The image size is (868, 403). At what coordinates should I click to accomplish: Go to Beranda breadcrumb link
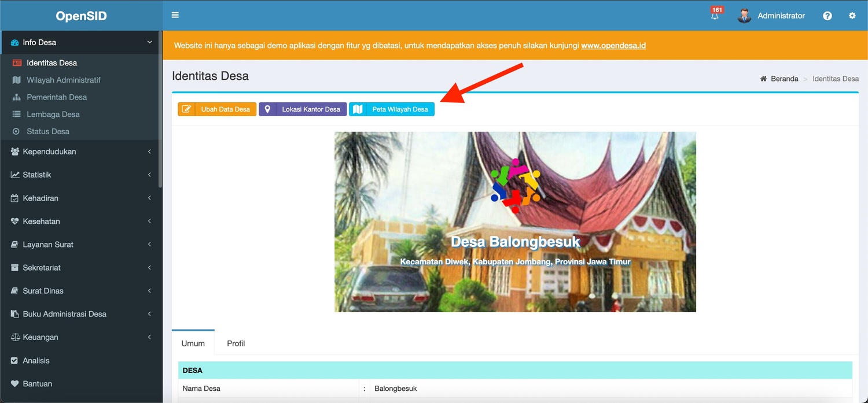pyautogui.click(x=784, y=79)
